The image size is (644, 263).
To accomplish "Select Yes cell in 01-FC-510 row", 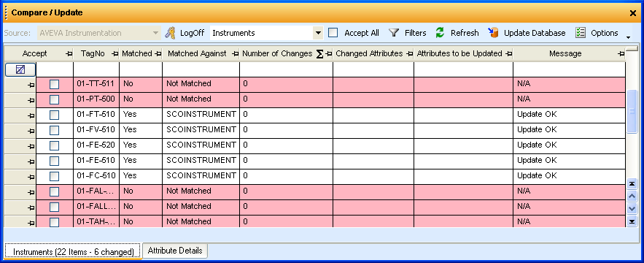I will [141, 176].
